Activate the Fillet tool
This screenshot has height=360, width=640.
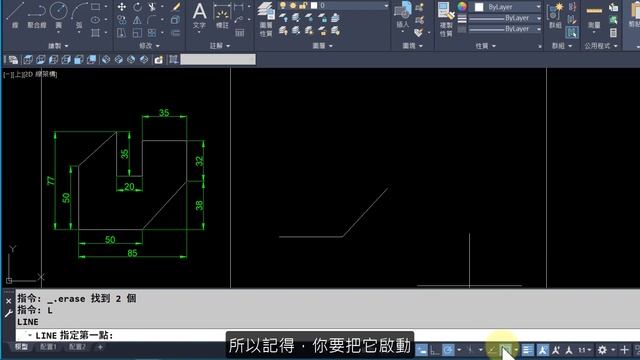click(152, 20)
